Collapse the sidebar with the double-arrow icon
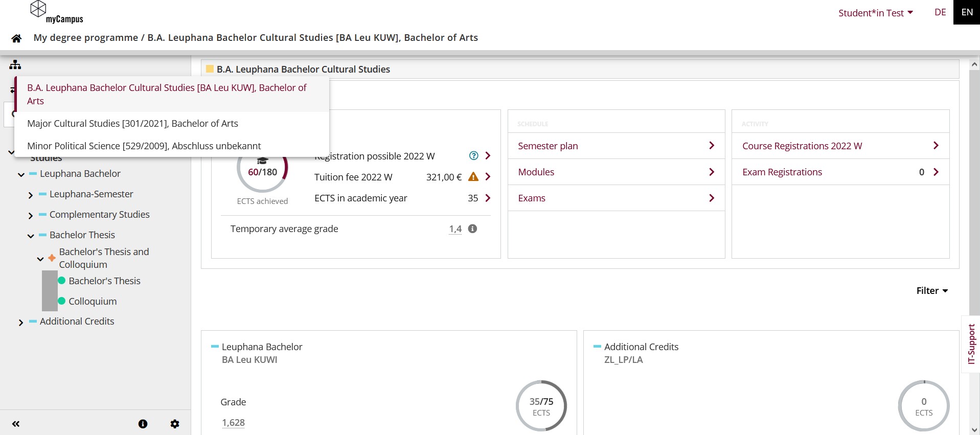Viewport: 980px width, 435px height. pos(16,424)
